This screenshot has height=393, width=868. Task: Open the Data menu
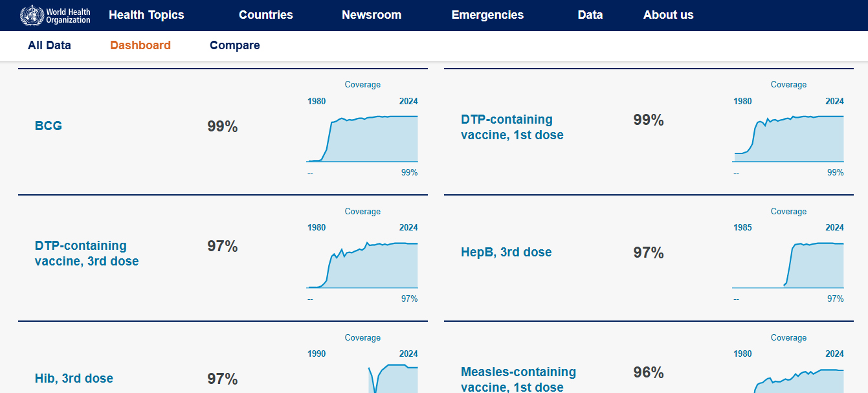pos(590,15)
